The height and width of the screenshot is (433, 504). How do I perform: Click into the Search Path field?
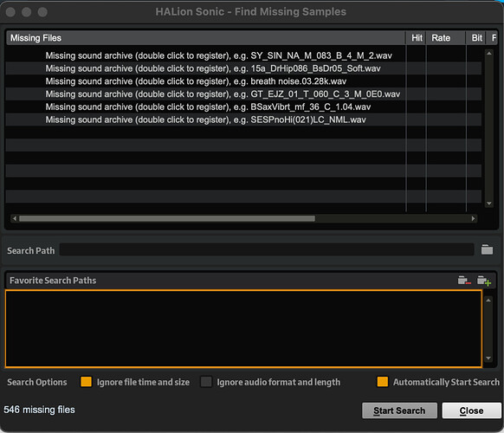267,249
